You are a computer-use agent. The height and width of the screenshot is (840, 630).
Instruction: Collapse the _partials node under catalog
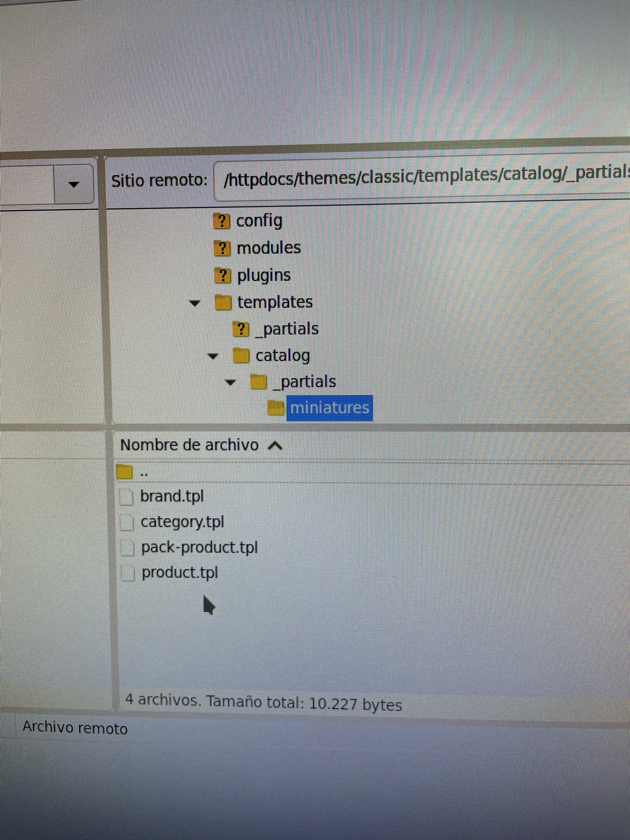[231, 383]
